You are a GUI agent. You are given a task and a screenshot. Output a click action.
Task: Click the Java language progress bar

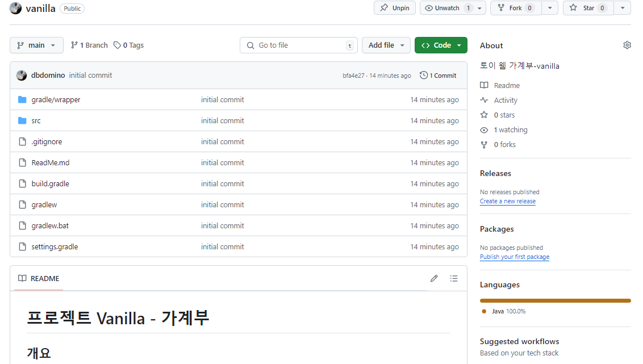[x=556, y=301]
